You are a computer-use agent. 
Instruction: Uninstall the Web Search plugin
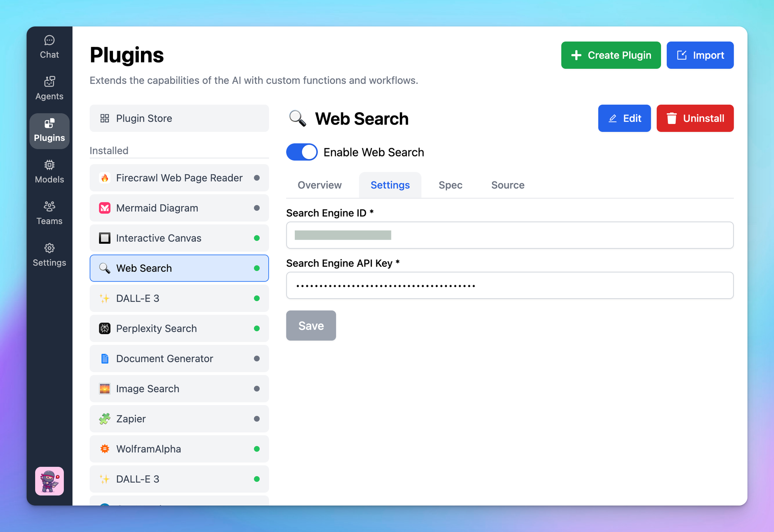point(695,118)
